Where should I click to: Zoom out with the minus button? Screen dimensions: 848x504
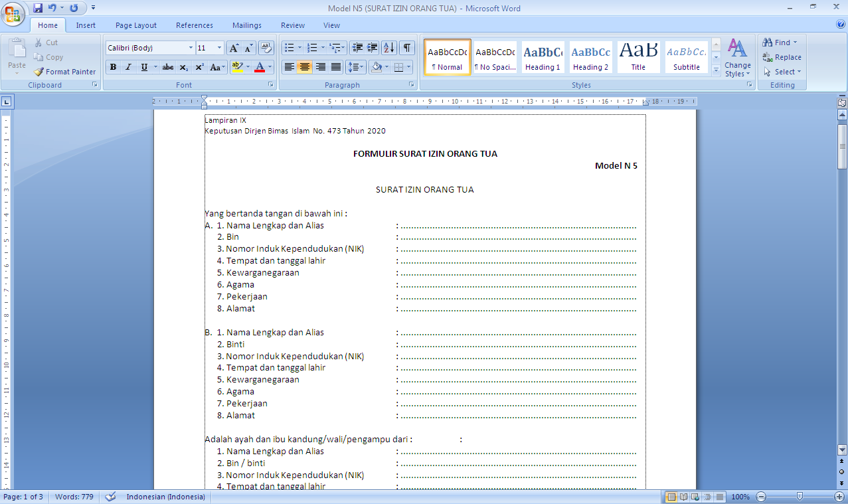point(761,497)
